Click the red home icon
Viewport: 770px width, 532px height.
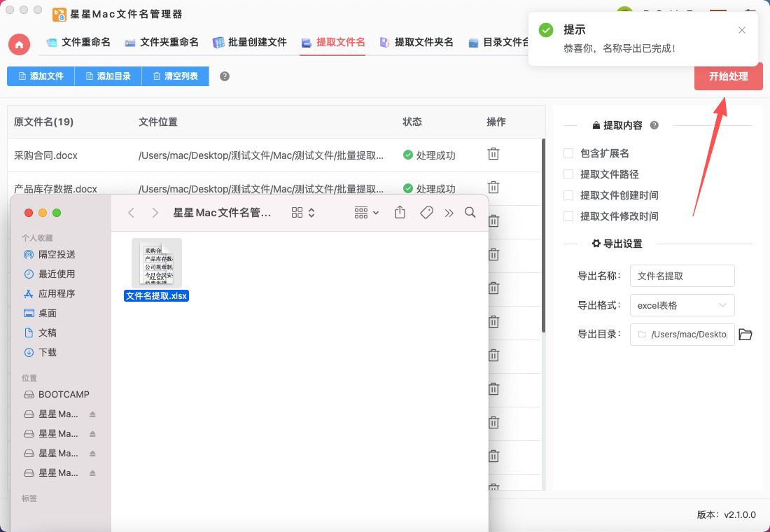19,44
